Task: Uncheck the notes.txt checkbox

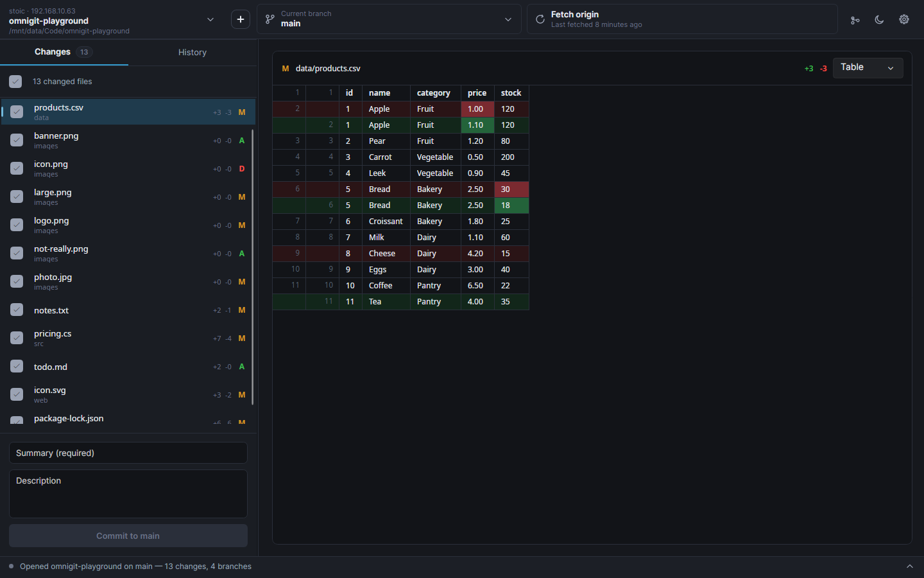Action: pos(17,310)
